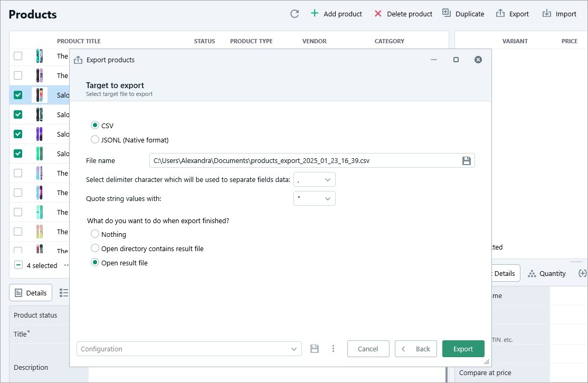Click the ellipsis next to 4 selected
Screen dimensions: 588x383
(67, 265)
